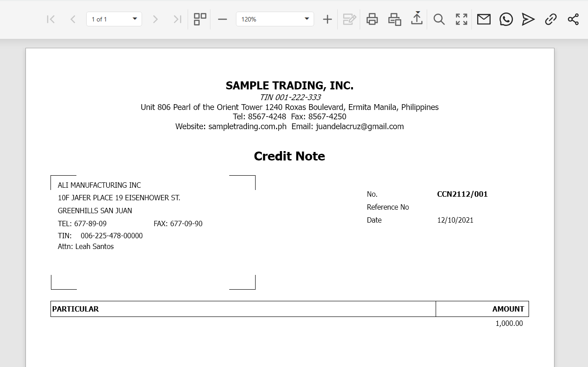Open zoom level dropdown showing 120%
The height and width of the screenshot is (367, 588).
tap(275, 19)
